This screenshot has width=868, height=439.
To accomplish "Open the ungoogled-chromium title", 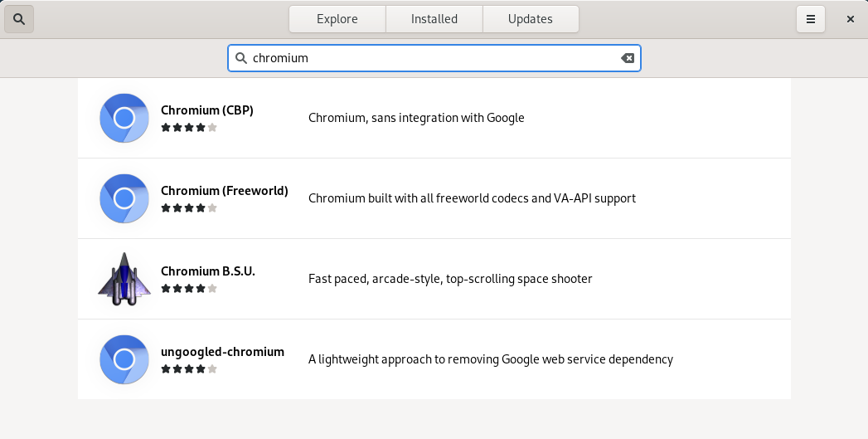I will (222, 351).
